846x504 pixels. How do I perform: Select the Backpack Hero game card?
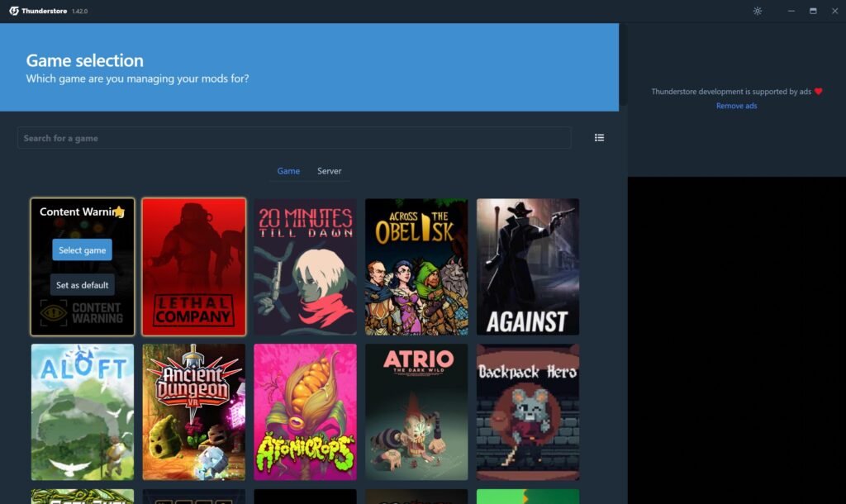pos(528,412)
